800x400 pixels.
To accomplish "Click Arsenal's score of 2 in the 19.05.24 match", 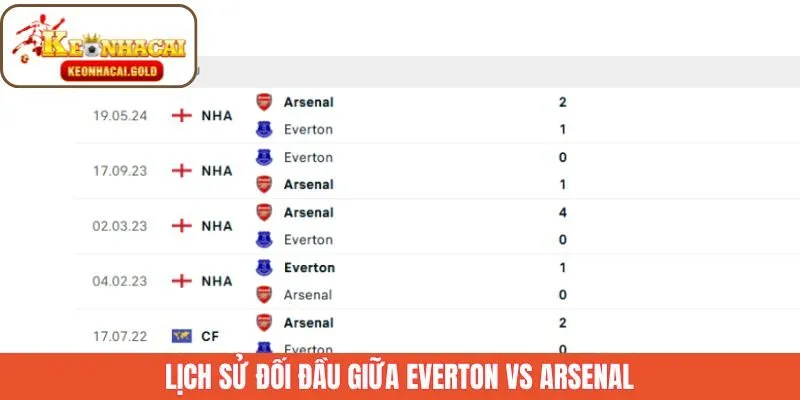I will (563, 102).
